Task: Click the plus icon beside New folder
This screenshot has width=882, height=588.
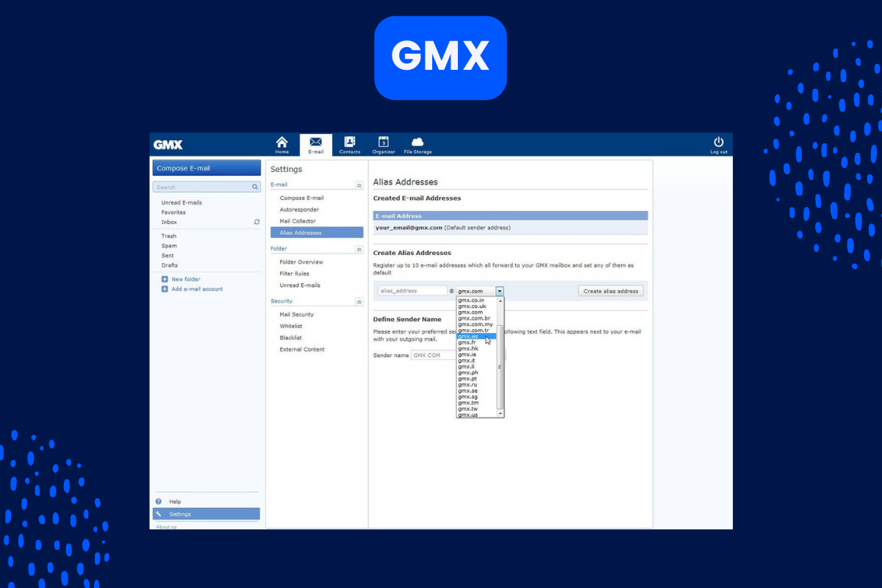Action: [165, 279]
